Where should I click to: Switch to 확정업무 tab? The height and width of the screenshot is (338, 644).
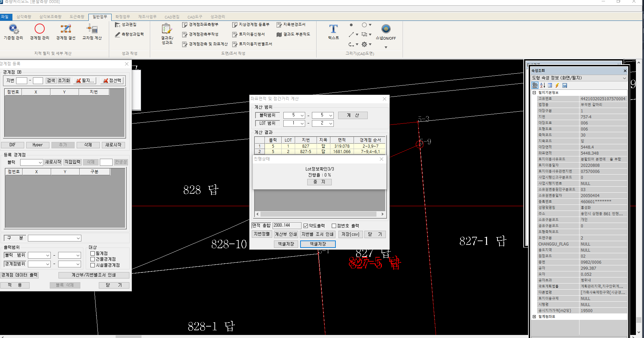(122, 16)
